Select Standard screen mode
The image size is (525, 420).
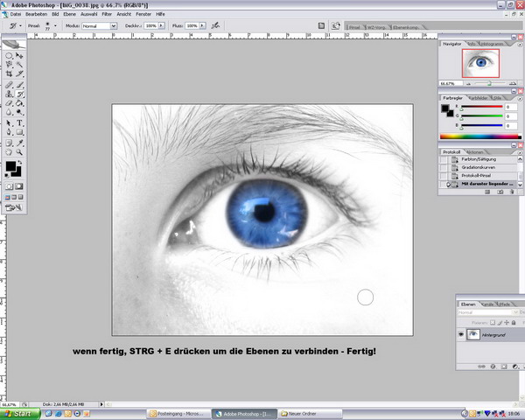7,197
